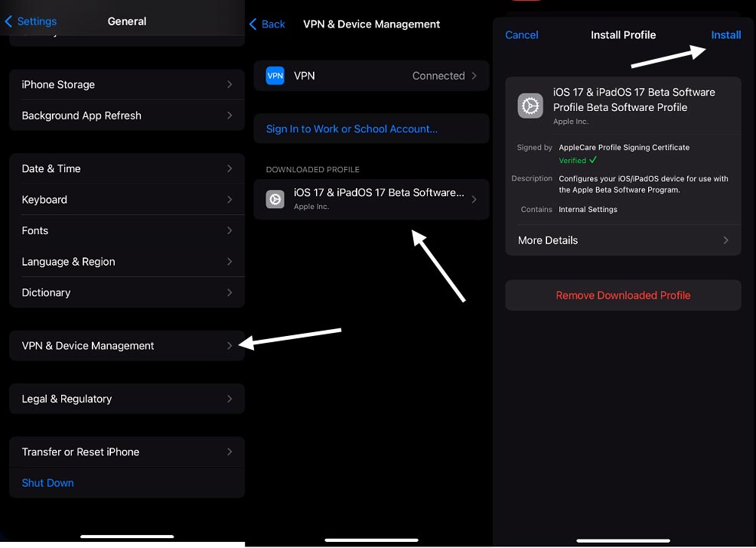Tap chevron on More Details row
Viewport: 756px width, 548px height.
[725, 240]
